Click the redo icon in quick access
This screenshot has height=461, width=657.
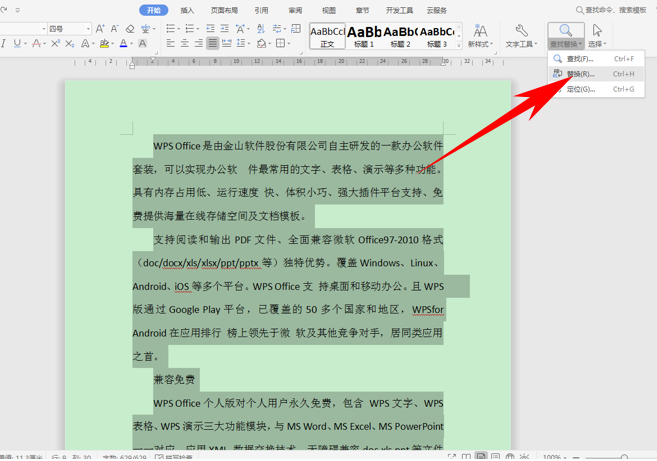[4, 9]
